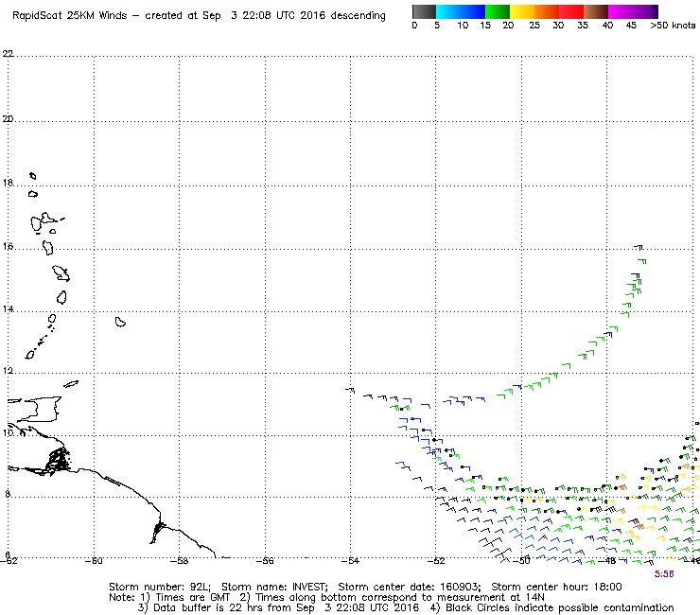Image resolution: width=700 pixels, height=615 pixels.
Task: Click the longitude label '-52'
Action: (x=436, y=561)
